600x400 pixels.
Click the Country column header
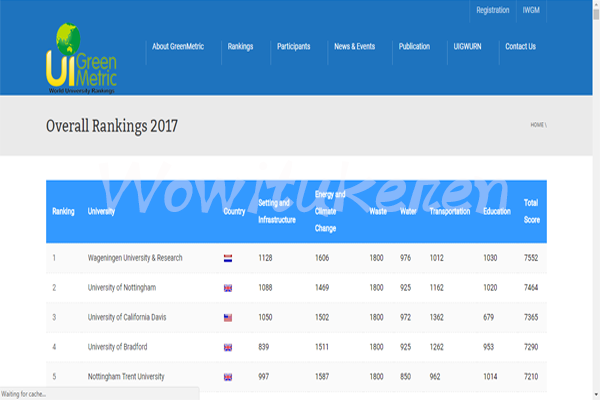point(234,211)
